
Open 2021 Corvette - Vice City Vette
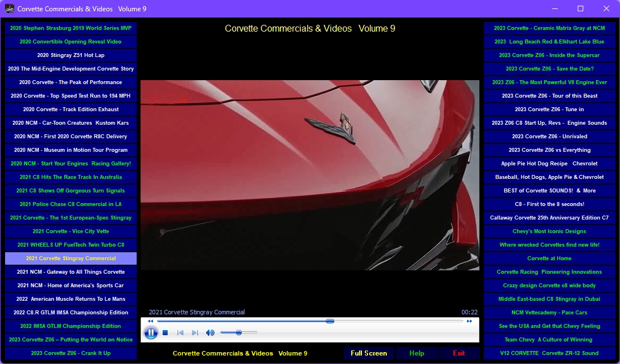point(71,231)
